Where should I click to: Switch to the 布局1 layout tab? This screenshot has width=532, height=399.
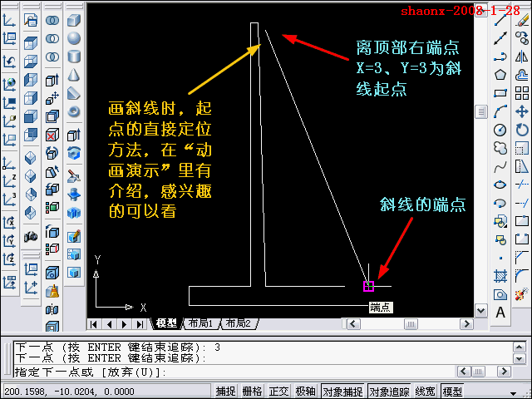199,323
